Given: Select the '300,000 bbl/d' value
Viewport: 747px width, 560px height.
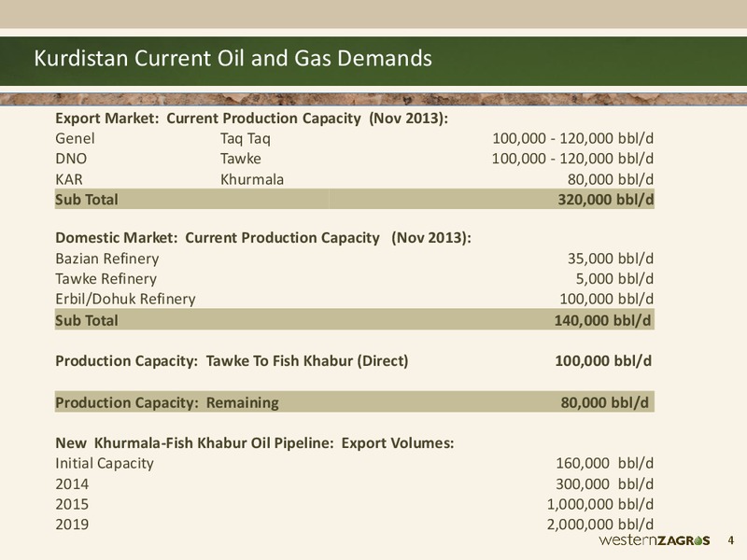Looking at the screenshot, I should 604,484.
